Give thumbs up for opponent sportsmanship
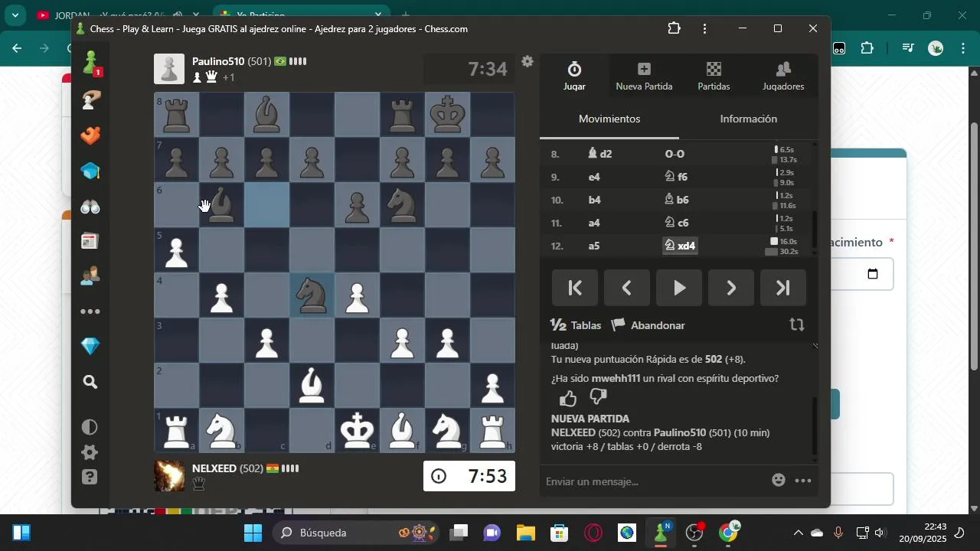Image resolution: width=980 pixels, height=551 pixels. coord(568,398)
